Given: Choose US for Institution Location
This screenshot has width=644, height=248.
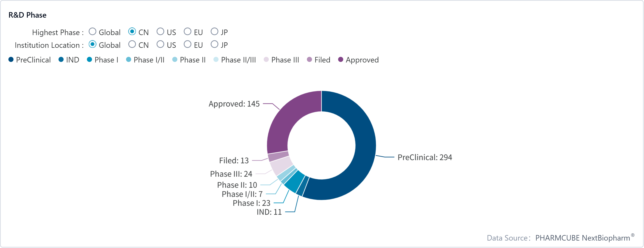Looking at the screenshot, I should [x=160, y=45].
